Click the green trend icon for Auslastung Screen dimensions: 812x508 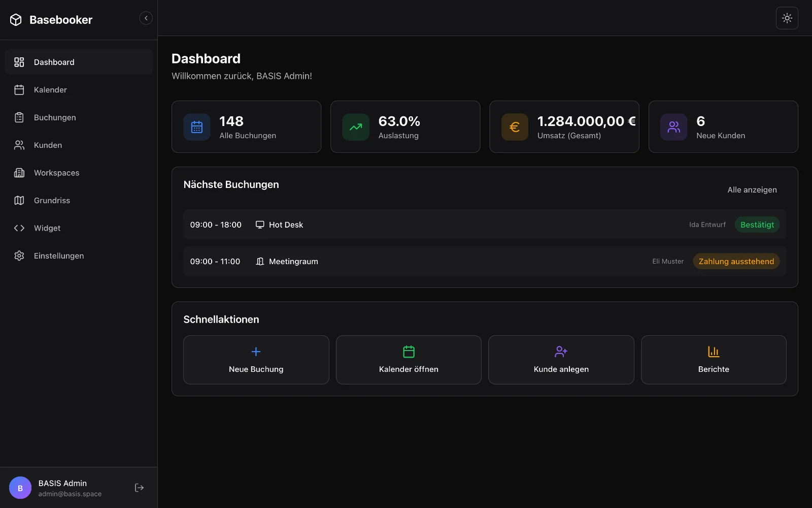[x=356, y=127]
